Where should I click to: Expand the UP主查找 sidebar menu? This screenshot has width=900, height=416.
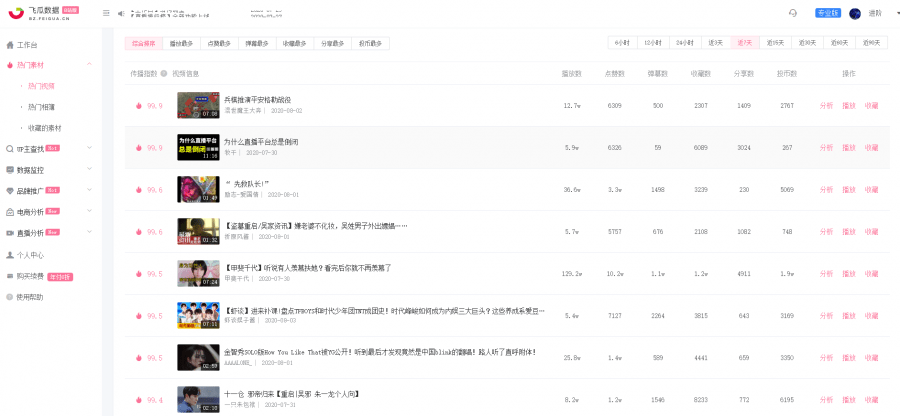coord(90,149)
